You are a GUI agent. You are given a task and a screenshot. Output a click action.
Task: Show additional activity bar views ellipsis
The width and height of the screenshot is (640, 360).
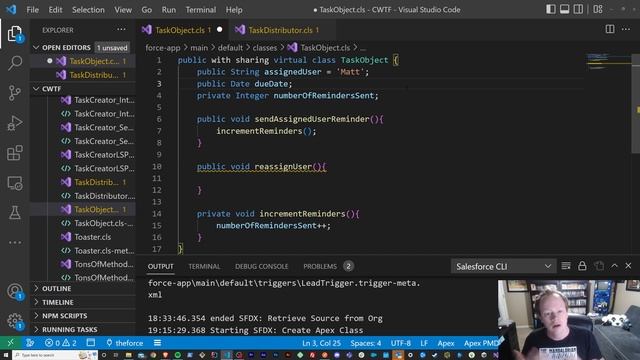click(x=15, y=242)
